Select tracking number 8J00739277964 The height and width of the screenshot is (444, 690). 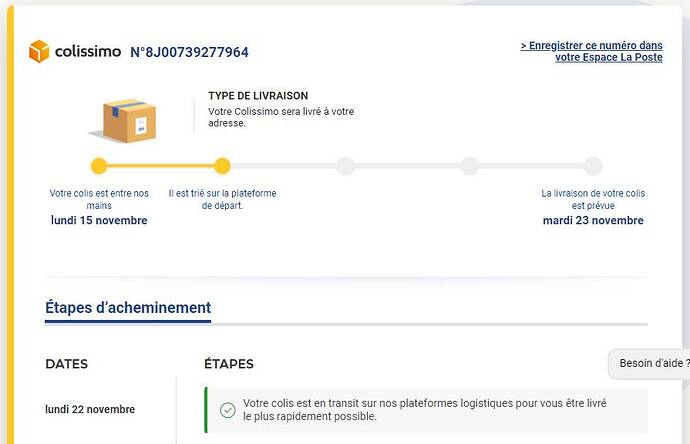189,52
